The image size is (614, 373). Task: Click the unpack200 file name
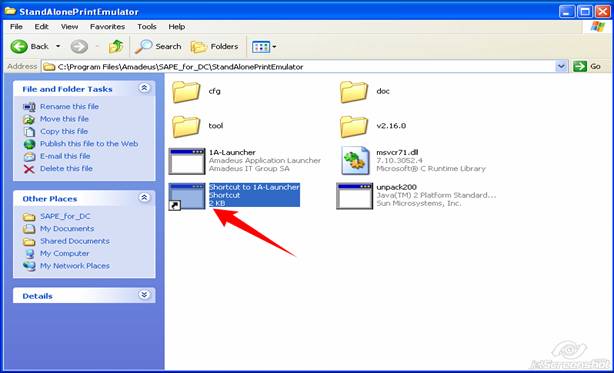[396, 187]
